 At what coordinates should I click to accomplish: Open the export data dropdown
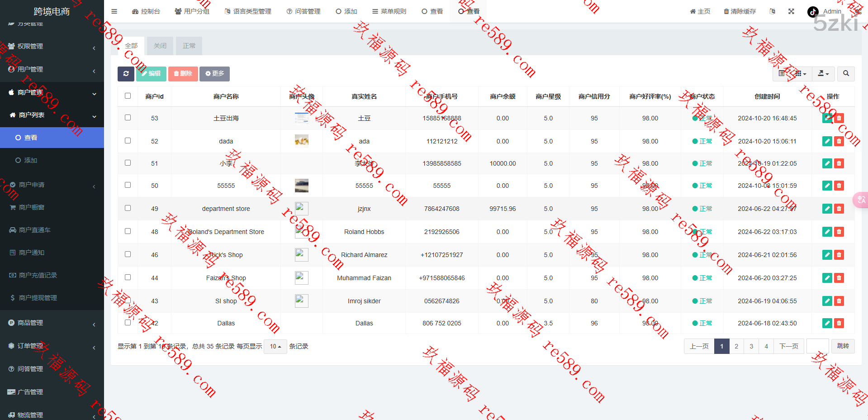823,73
